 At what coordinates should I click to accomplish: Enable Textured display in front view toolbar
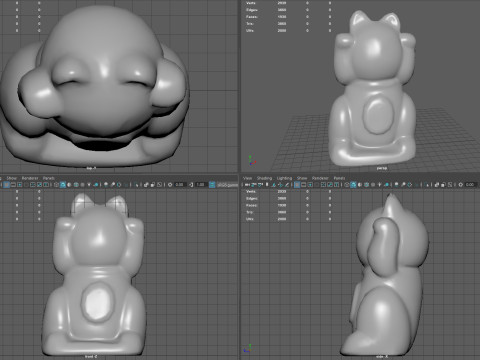pos(82,184)
